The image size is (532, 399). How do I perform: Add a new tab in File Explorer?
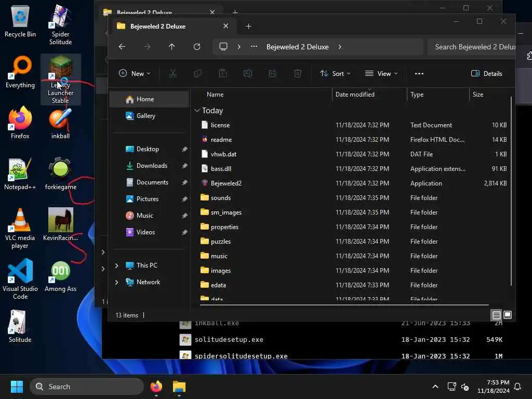[x=248, y=26]
